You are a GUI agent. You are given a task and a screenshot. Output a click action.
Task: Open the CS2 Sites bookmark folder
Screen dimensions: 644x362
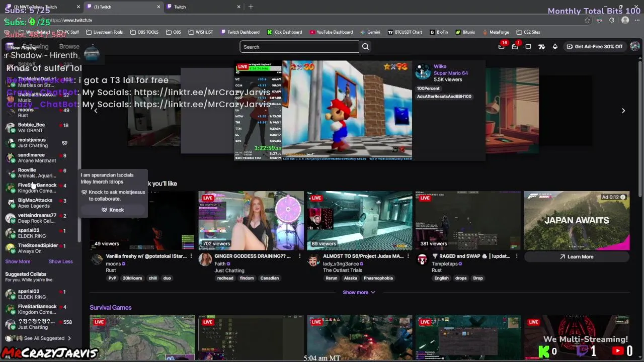[x=528, y=32]
